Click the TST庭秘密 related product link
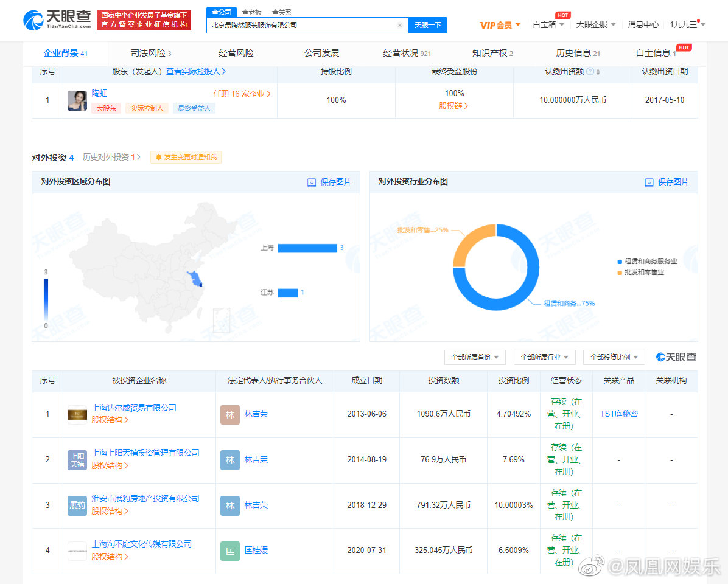Screen dimensions: 728x584 pyautogui.click(x=618, y=414)
